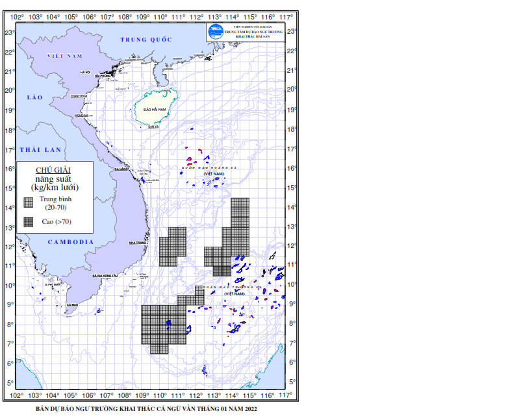Click the '23°' label on the left axis
Image resolution: width=532 pixels, height=420 pixels.
[10, 32]
